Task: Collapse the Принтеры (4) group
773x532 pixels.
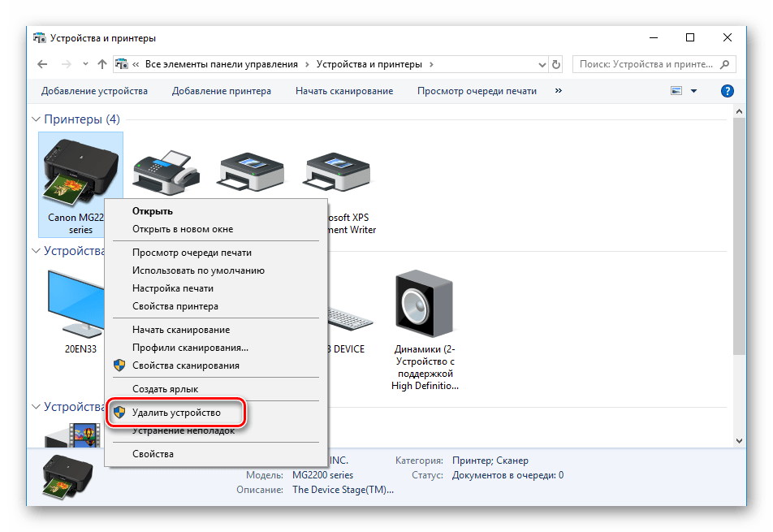Action: pyautogui.click(x=36, y=119)
